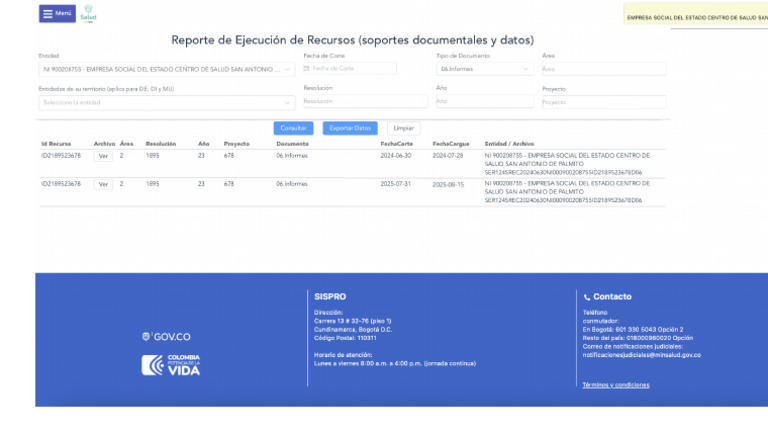Click the Resolución column header

(x=161, y=144)
